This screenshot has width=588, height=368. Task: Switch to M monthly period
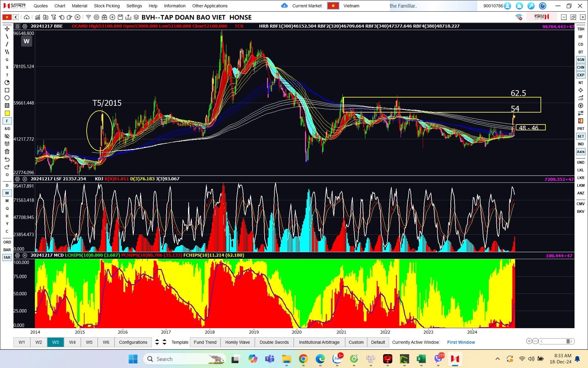tap(7, 201)
